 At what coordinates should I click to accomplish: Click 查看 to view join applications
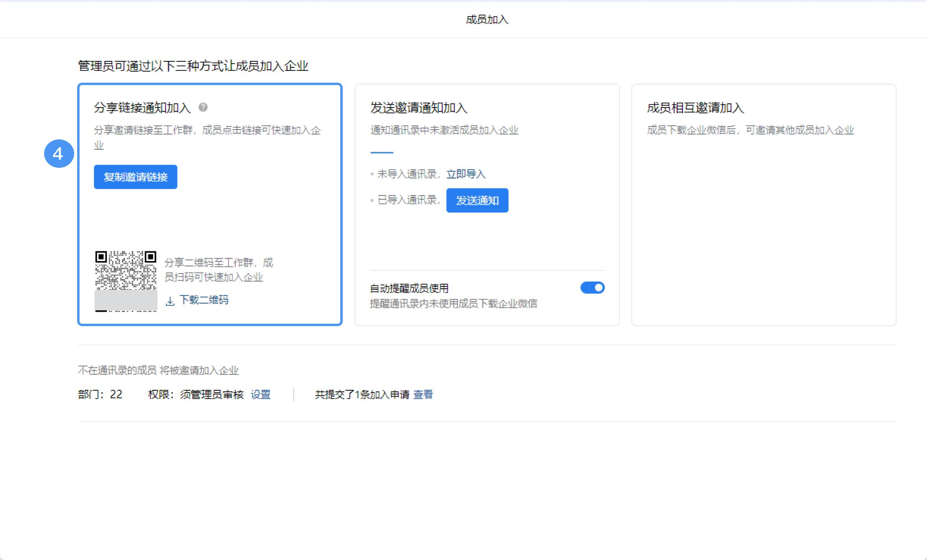click(x=423, y=395)
